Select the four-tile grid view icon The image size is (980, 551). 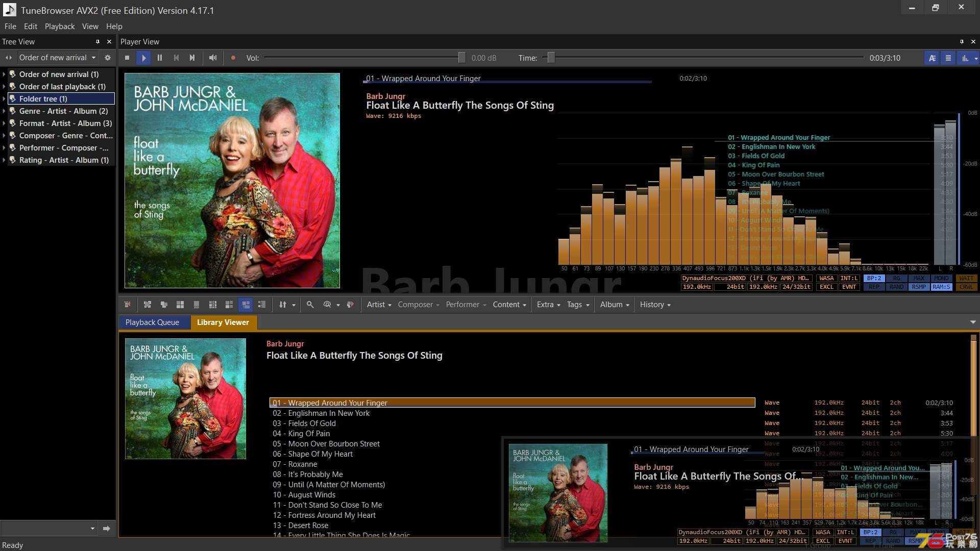180,305
